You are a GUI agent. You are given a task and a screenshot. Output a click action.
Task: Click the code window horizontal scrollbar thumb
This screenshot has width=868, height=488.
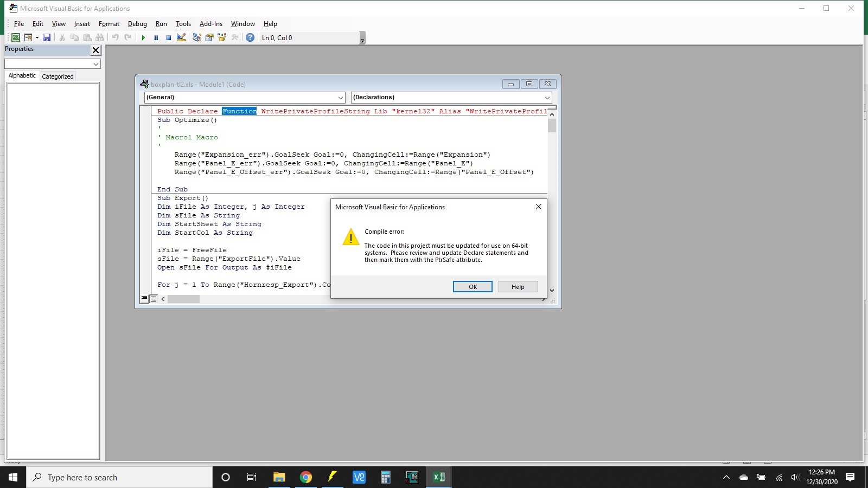183,299
